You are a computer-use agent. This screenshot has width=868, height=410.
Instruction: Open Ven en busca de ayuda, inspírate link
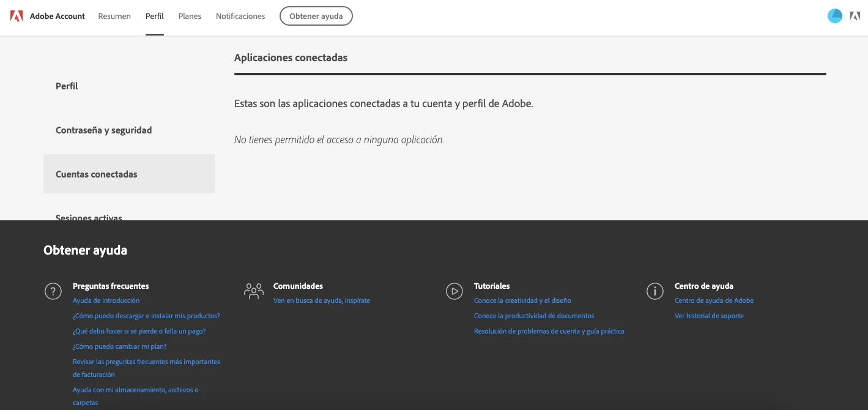(x=322, y=300)
